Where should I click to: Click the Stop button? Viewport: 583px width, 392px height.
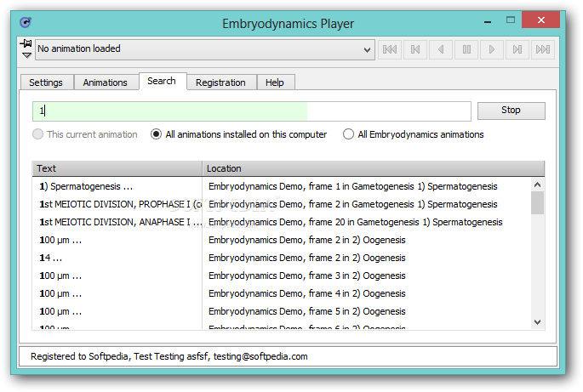(x=512, y=111)
